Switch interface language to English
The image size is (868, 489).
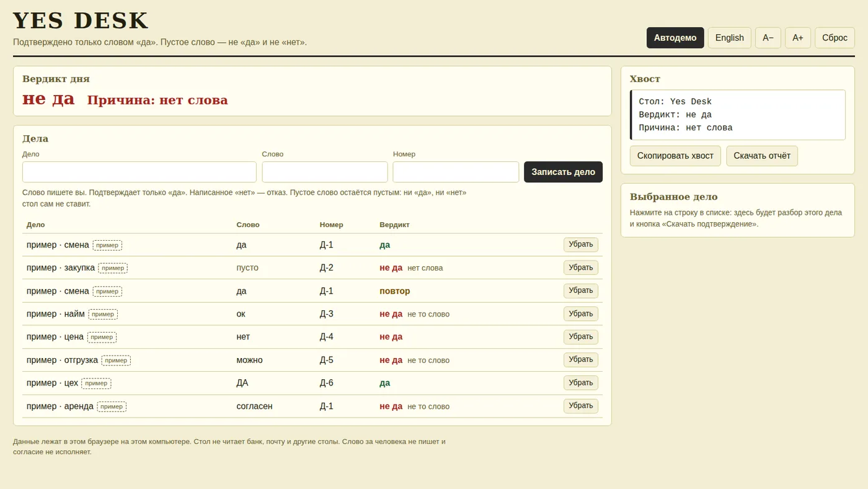coord(730,38)
